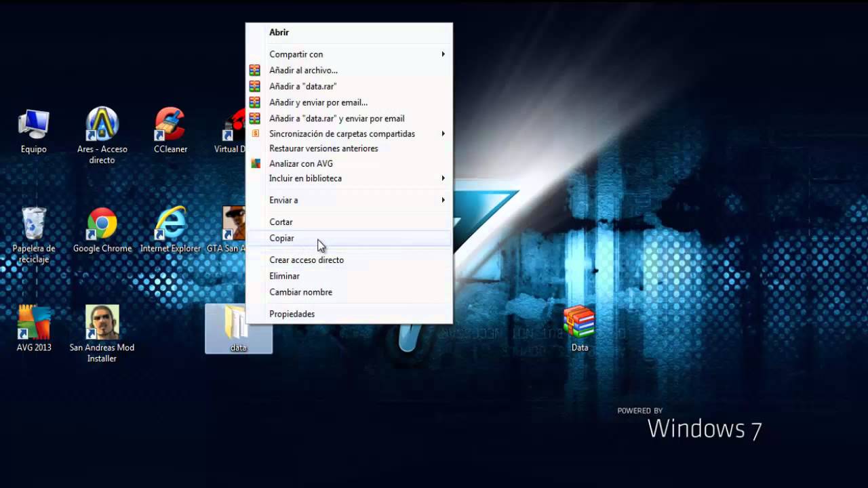Screen dimensions: 868x488
Task: Select the Internet Explorer desktop shortcut
Action: click(170, 230)
